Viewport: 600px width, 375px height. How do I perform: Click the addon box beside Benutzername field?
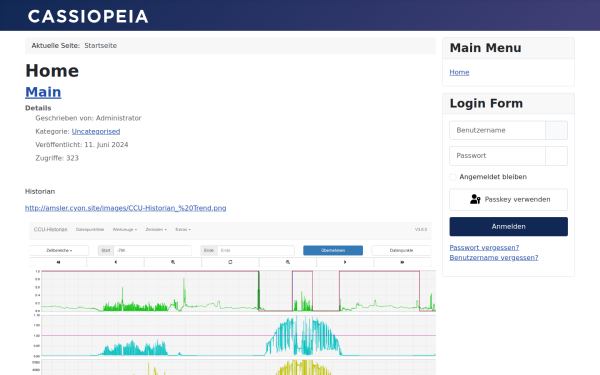point(556,130)
